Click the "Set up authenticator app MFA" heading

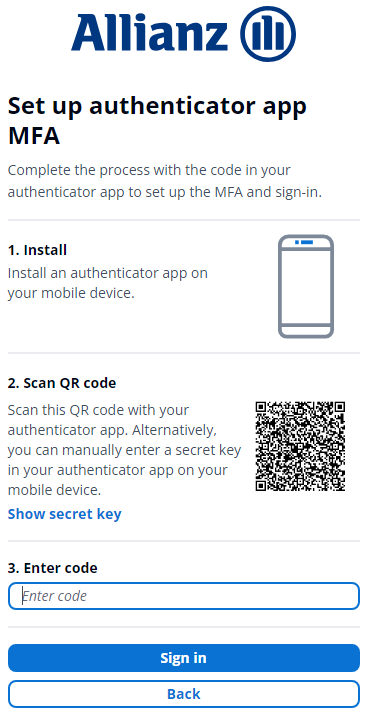[157, 121]
